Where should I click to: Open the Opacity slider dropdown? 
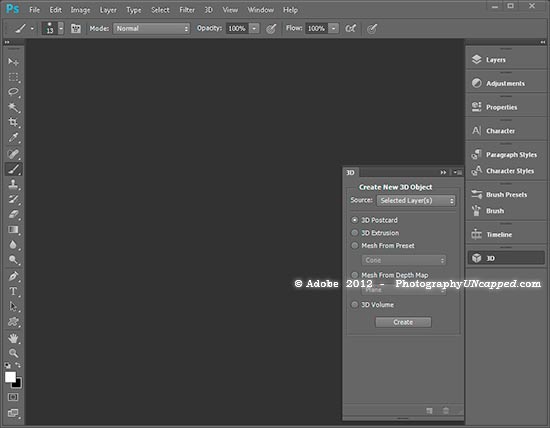[x=254, y=28]
